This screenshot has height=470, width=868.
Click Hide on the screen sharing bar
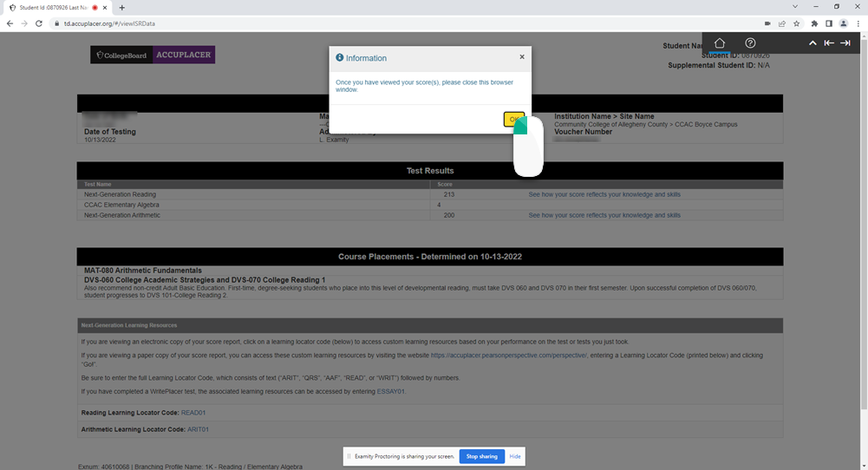[x=515, y=456]
